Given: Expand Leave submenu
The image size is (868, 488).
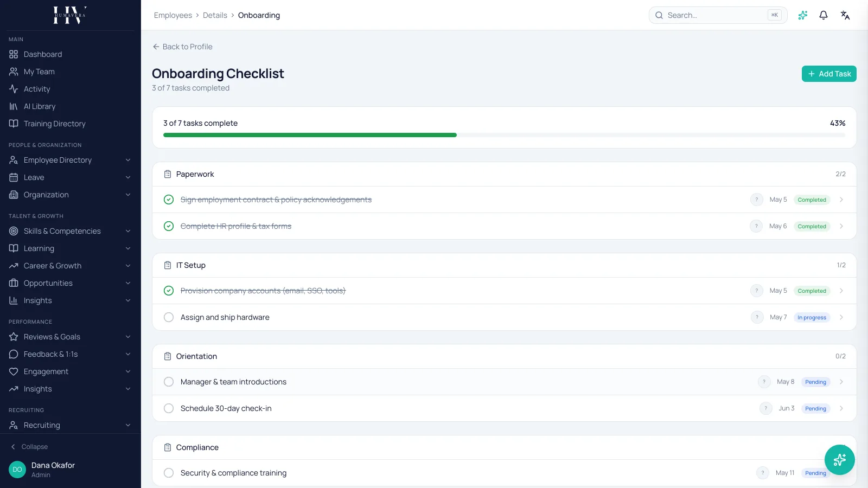Looking at the screenshot, I should [128, 177].
